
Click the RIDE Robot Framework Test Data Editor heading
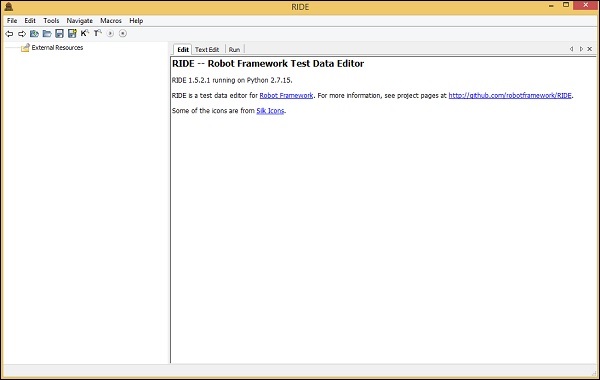click(x=268, y=64)
